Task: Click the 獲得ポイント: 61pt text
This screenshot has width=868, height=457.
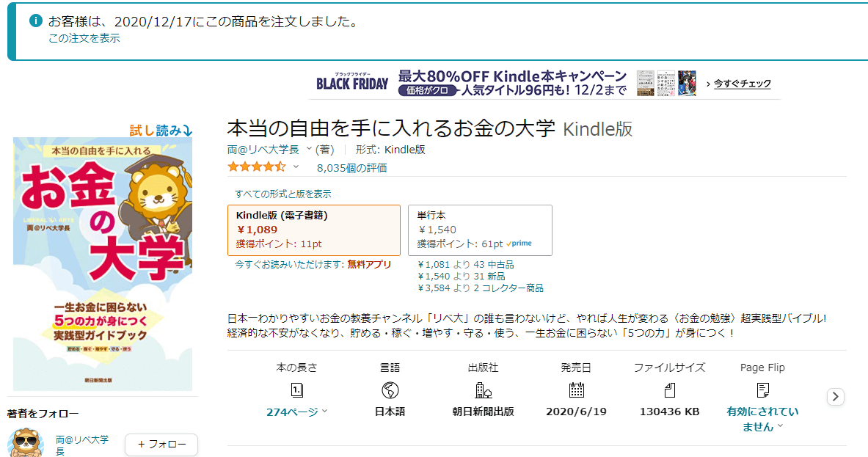Action: [x=460, y=244]
